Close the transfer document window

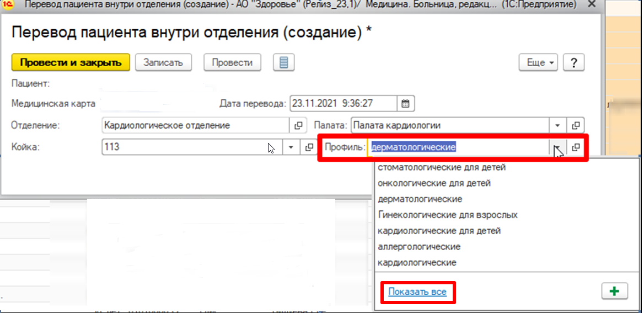coord(592,4)
